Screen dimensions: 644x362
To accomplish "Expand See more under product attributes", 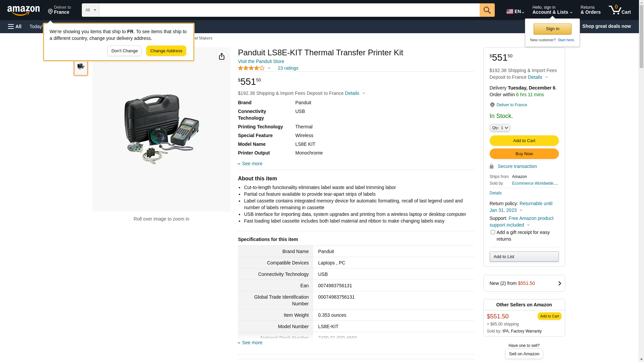I will (252, 164).
